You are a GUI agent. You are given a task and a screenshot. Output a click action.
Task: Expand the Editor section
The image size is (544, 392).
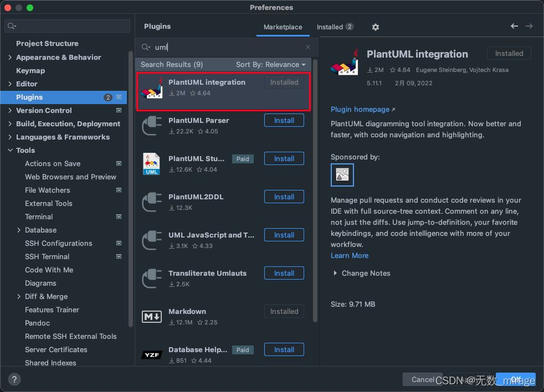10,84
